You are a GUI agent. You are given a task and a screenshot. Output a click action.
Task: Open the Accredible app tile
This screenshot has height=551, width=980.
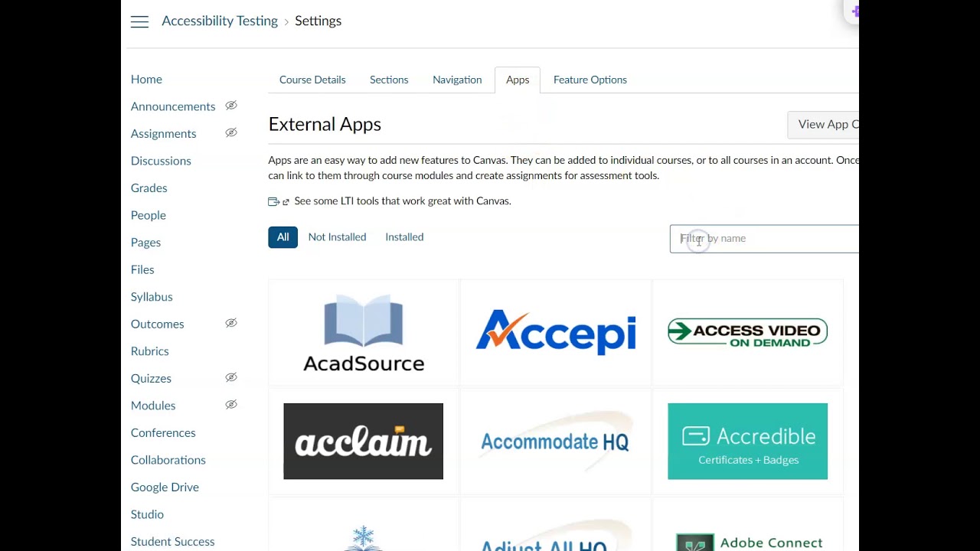click(x=747, y=442)
